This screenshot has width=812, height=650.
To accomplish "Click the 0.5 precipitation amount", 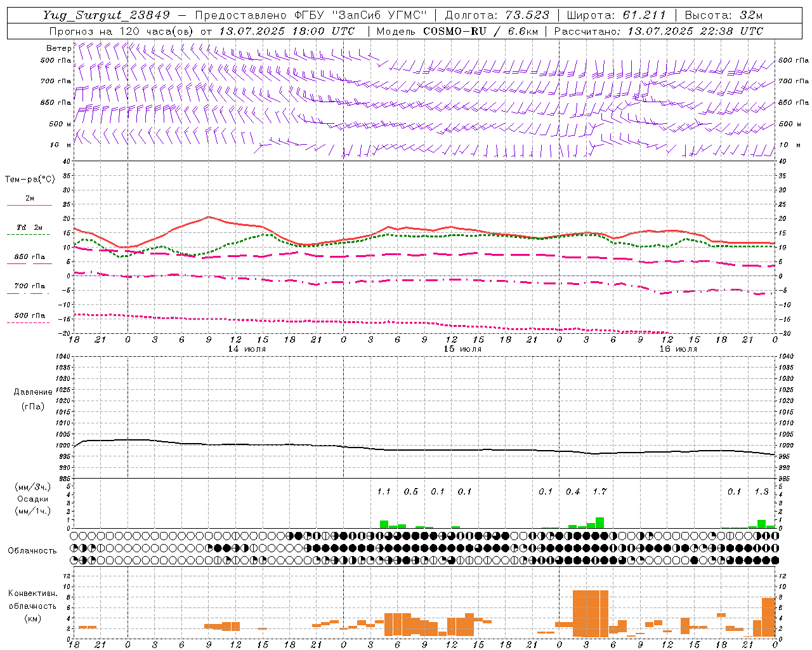I will (x=411, y=491).
